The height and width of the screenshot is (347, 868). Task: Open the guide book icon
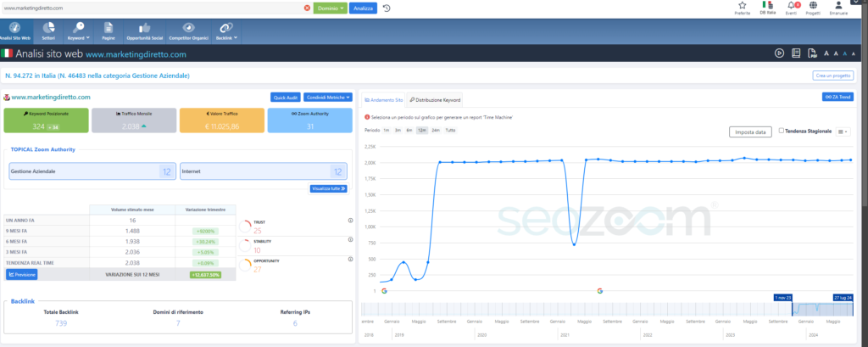796,53
